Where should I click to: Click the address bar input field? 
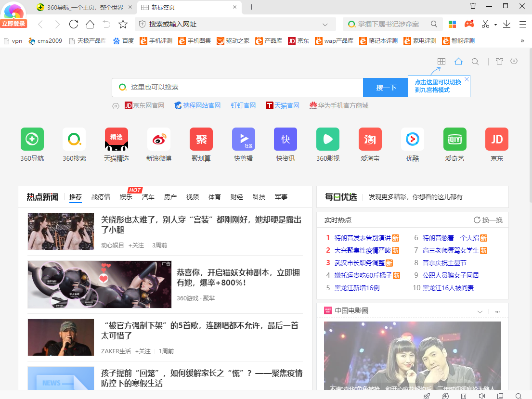point(234,25)
